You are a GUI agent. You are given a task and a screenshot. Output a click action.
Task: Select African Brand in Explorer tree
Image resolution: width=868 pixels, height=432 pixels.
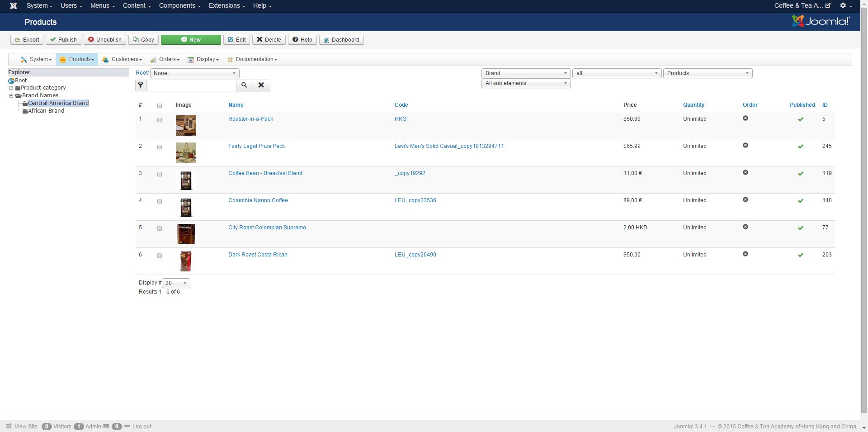(x=46, y=111)
